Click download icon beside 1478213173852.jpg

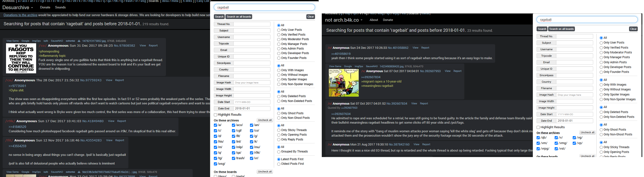pyautogui.click(x=79, y=41)
